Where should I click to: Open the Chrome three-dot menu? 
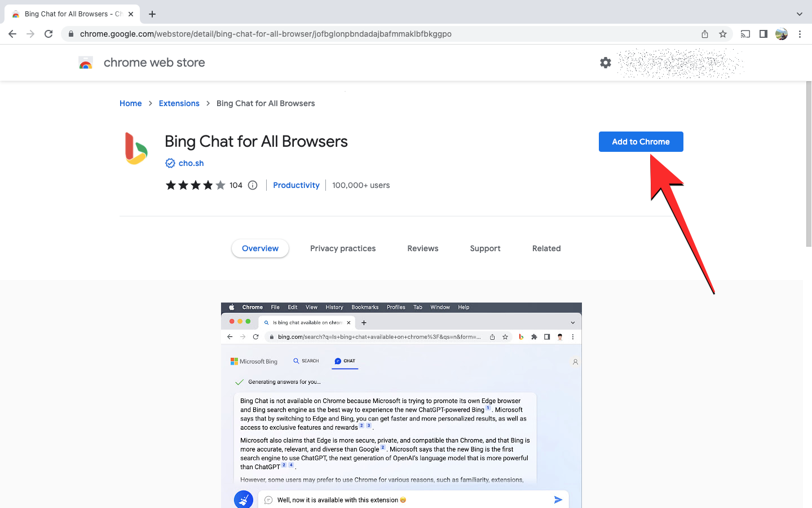[800, 34]
